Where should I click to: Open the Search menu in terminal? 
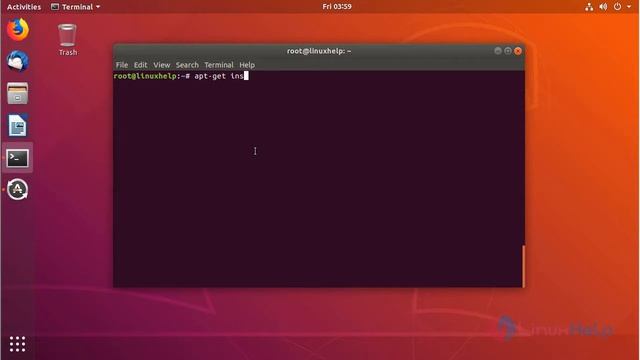(x=187, y=65)
